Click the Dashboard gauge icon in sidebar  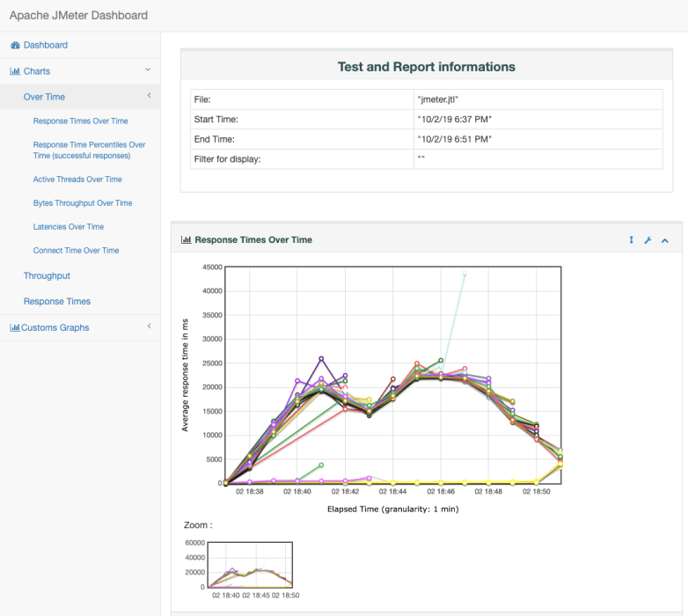coord(15,45)
